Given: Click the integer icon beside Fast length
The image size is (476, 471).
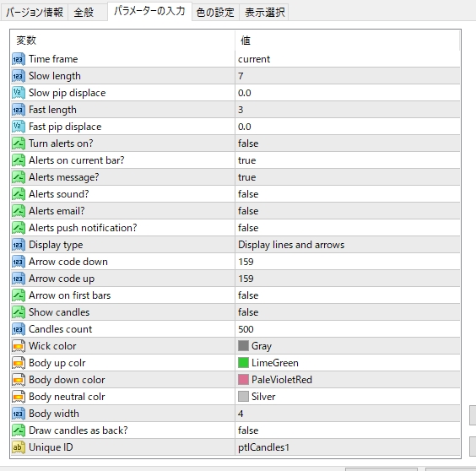Looking at the screenshot, I should [x=19, y=110].
